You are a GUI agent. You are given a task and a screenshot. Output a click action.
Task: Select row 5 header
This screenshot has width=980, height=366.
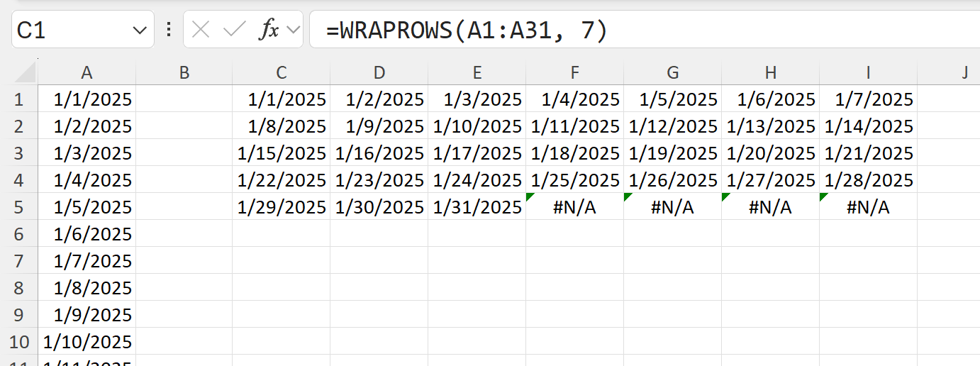pos(19,207)
